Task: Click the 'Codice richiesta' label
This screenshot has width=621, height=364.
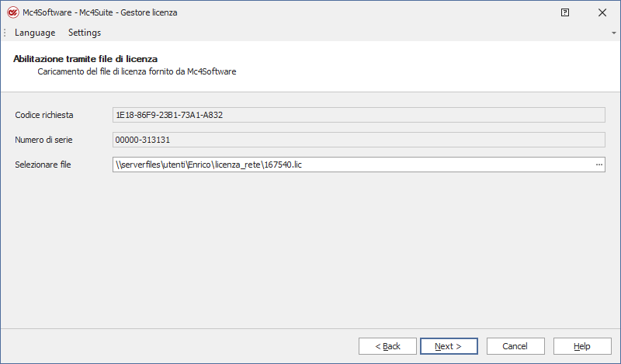Action: pos(44,115)
